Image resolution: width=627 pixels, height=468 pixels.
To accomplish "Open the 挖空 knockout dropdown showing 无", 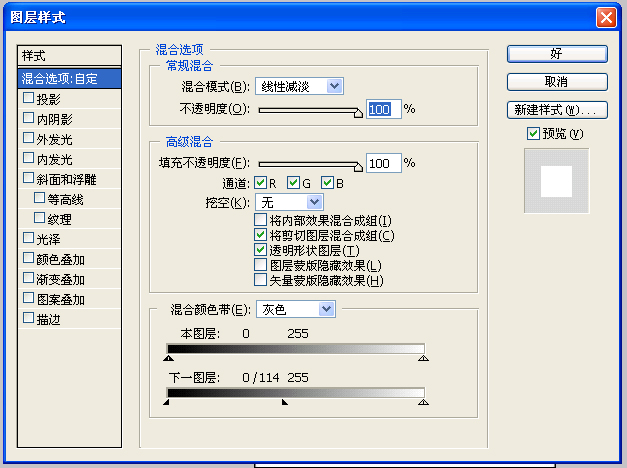I will [289, 202].
